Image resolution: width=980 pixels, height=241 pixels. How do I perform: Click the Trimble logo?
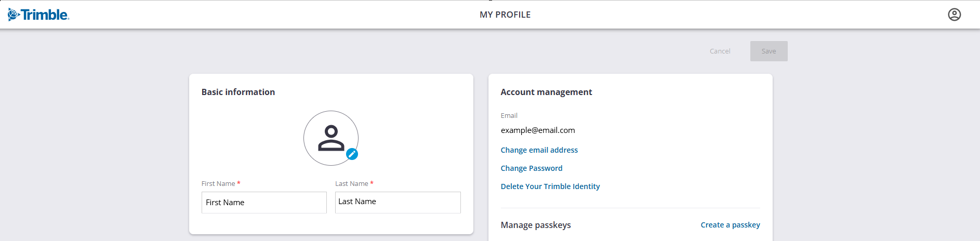coord(39,15)
